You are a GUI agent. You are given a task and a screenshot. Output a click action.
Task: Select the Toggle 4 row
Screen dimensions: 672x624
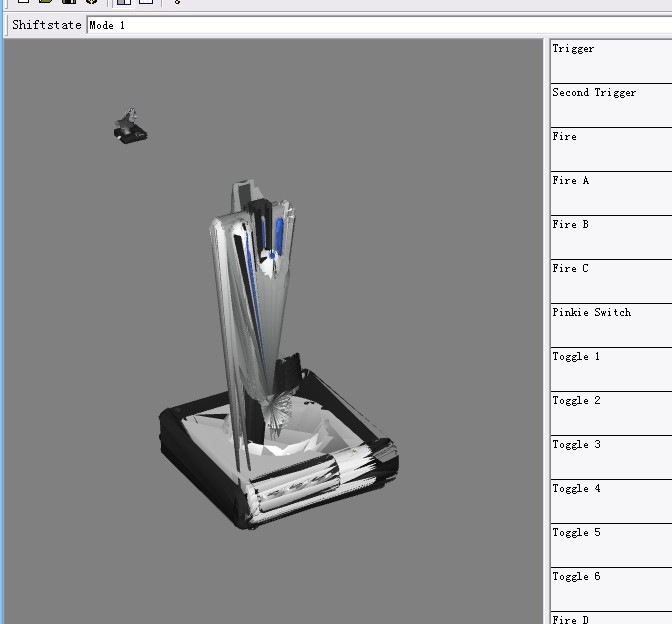(x=610, y=500)
